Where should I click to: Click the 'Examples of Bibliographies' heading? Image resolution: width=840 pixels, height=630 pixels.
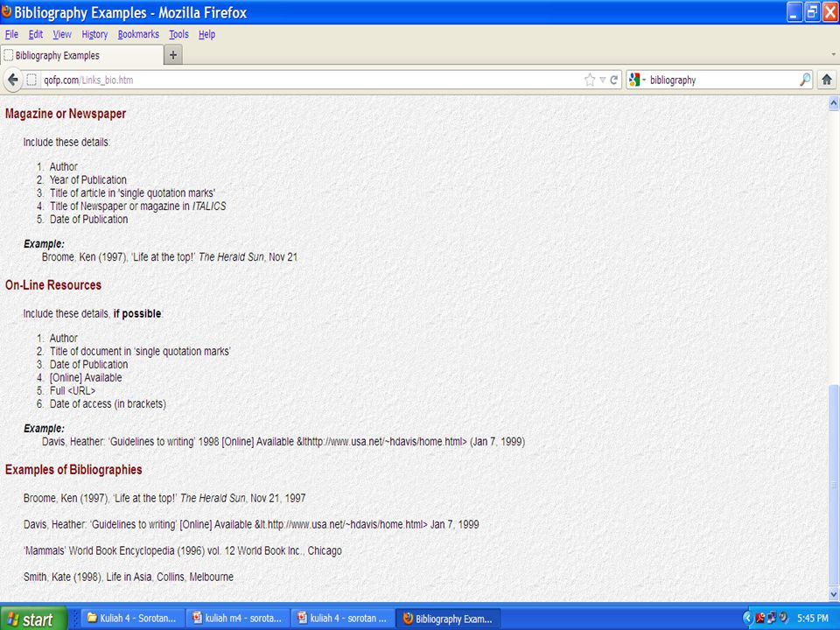coord(73,470)
